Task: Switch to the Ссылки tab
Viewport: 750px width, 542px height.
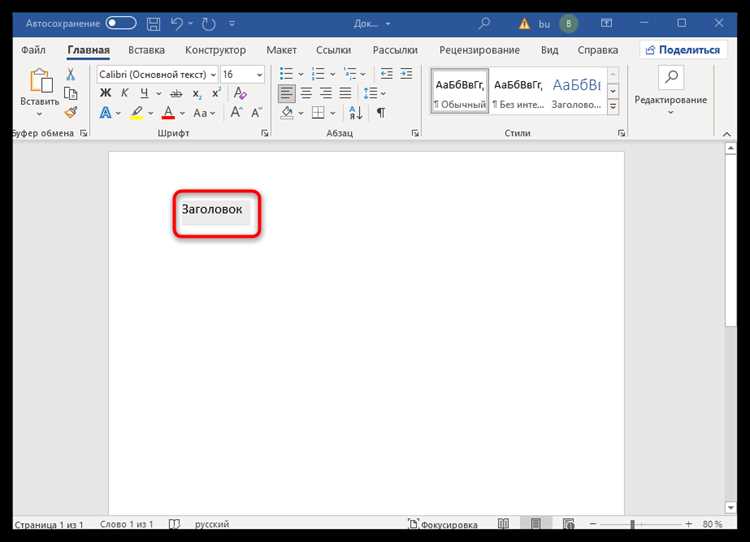Action: coord(333,50)
